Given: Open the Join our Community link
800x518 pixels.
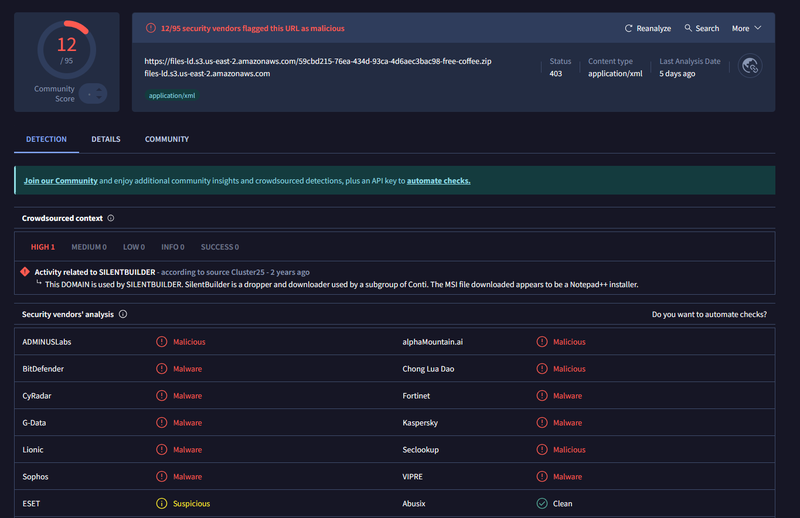Looking at the screenshot, I should coord(61,181).
